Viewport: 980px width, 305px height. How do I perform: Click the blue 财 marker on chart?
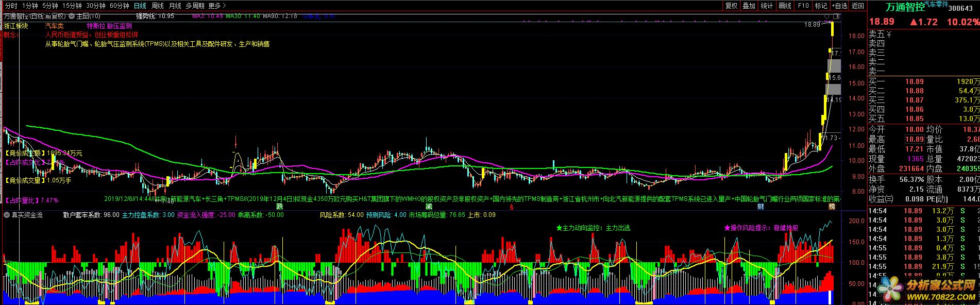(761, 206)
